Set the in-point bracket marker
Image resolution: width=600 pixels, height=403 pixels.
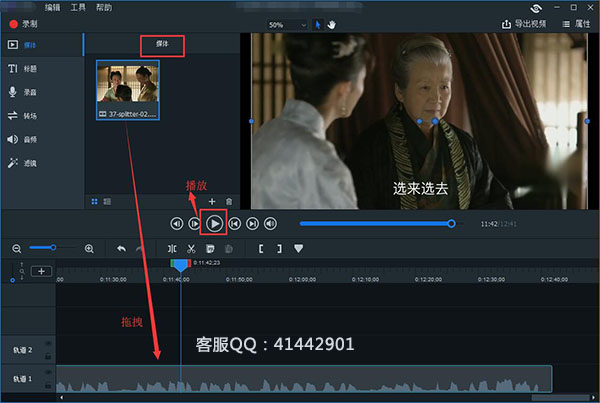[261, 249]
